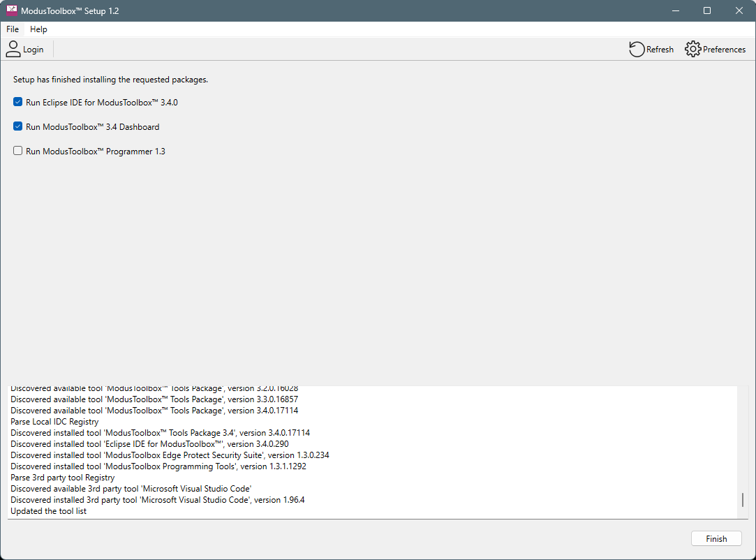The height and width of the screenshot is (560, 756).
Task: Click the Refresh circular arrow icon
Action: pos(636,49)
